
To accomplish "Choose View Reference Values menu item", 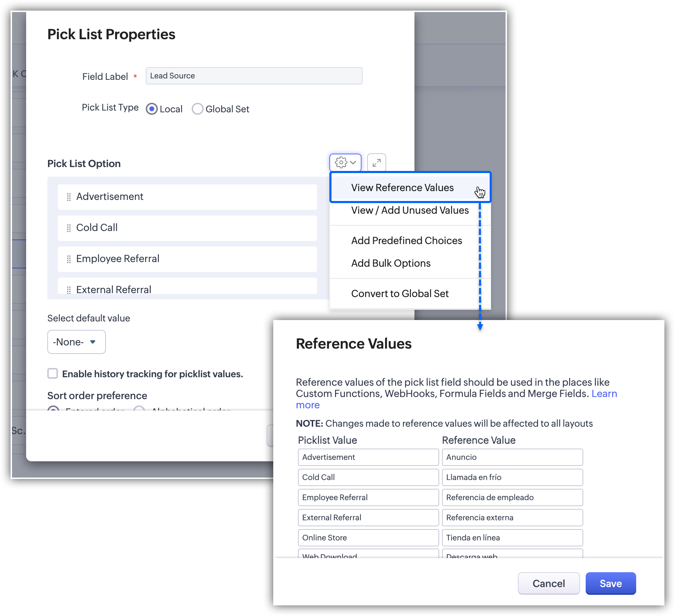I will 402,188.
